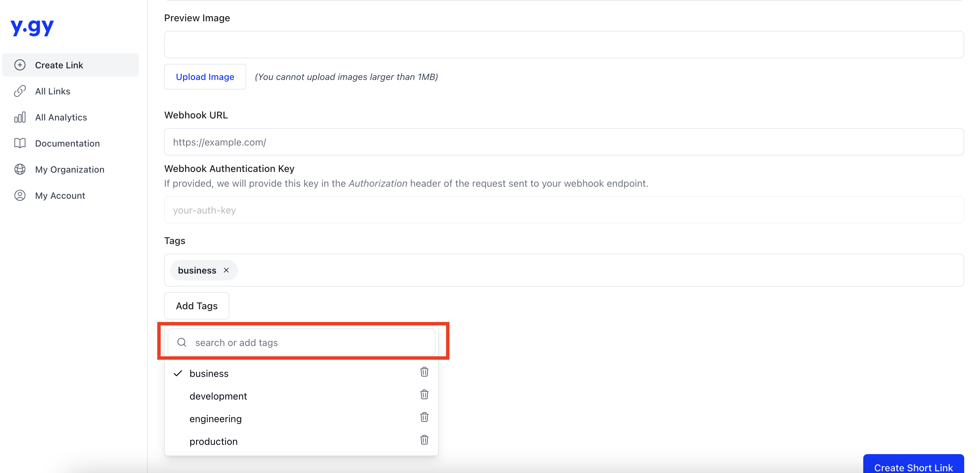The height and width of the screenshot is (473, 980).
Task: Click the My Account sidebar icon
Action: click(x=20, y=196)
